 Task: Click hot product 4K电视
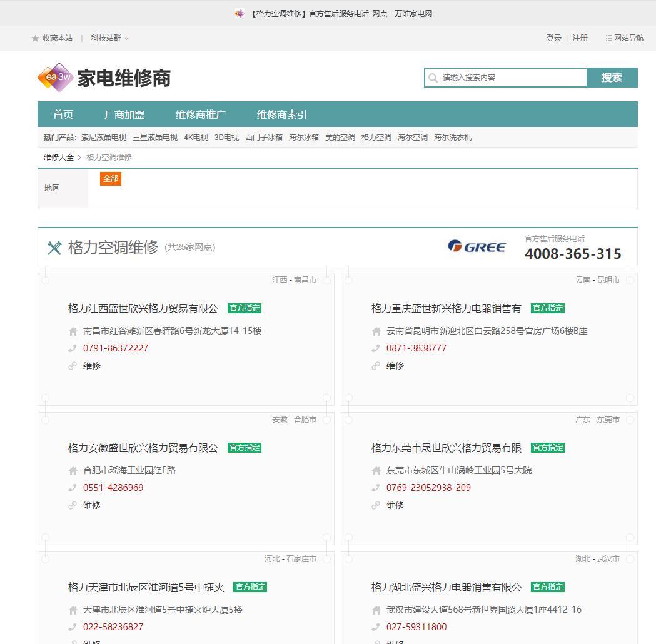tap(196, 137)
